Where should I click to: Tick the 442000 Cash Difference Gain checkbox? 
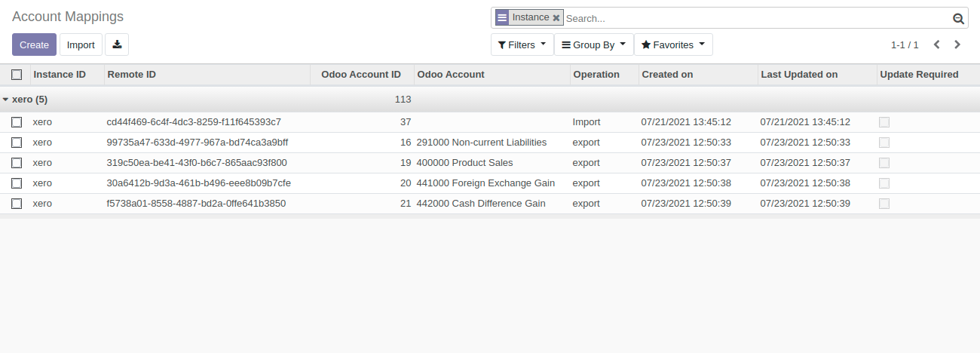coord(17,204)
